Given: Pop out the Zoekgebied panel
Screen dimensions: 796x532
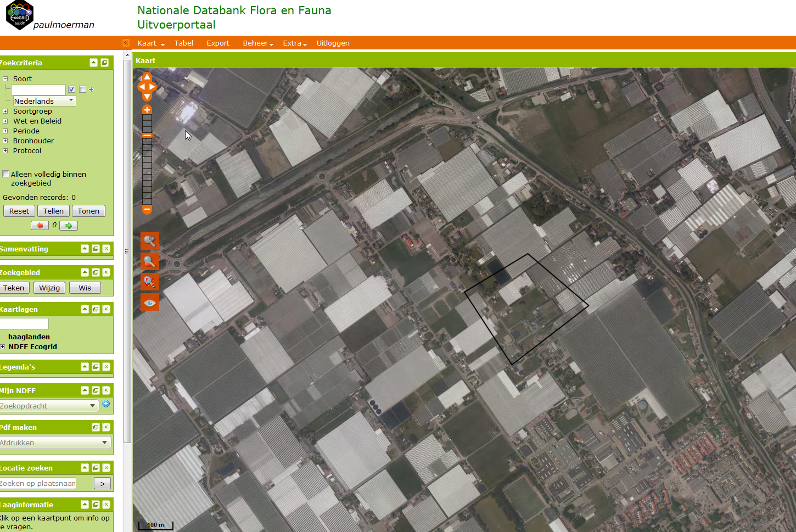Looking at the screenshot, I should click(x=96, y=272).
